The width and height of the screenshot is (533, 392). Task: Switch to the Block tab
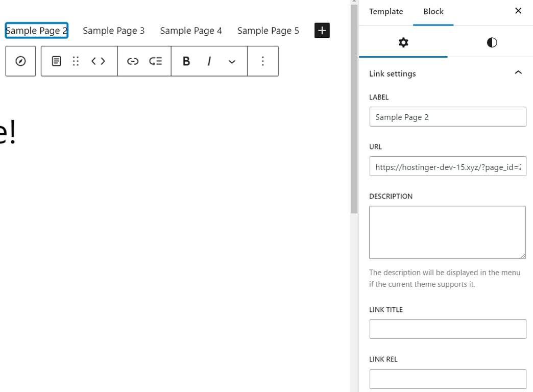pyautogui.click(x=433, y=11)
